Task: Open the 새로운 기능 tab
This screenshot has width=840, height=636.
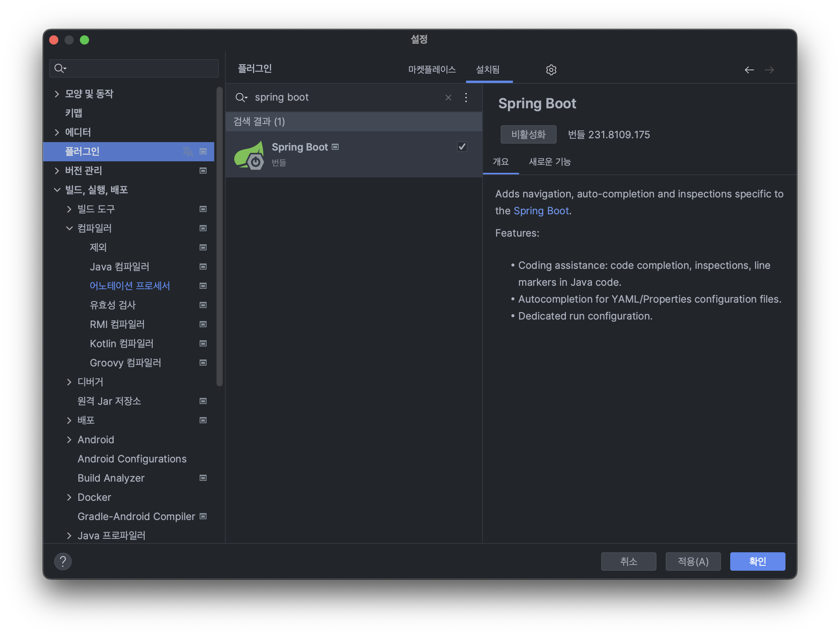Action: [x=550, y=162]
